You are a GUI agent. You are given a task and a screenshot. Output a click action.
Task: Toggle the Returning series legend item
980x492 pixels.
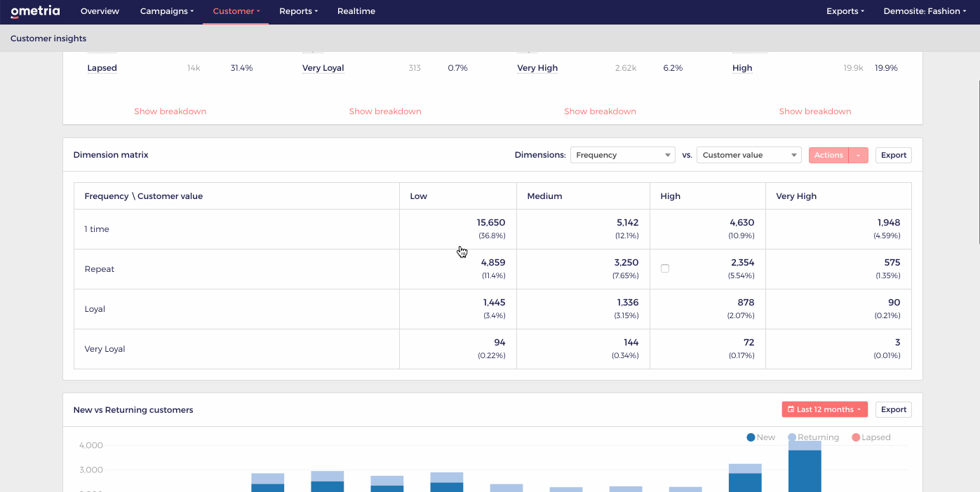click(813, 437)
